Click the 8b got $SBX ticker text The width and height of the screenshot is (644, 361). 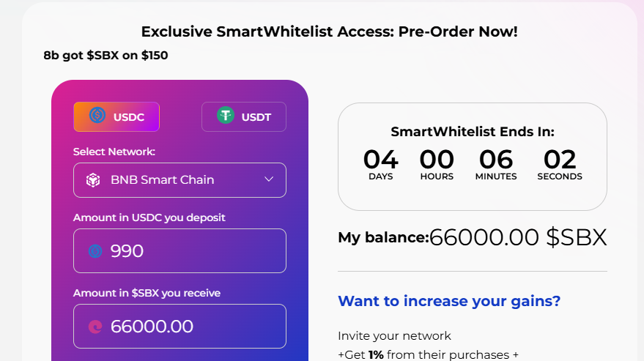[x=106, y=56]
